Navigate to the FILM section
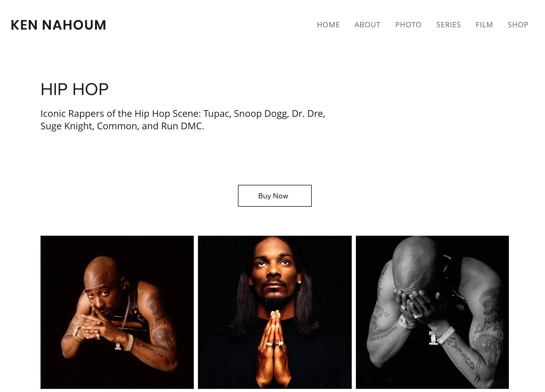545x392 pixels. [484, 25]
